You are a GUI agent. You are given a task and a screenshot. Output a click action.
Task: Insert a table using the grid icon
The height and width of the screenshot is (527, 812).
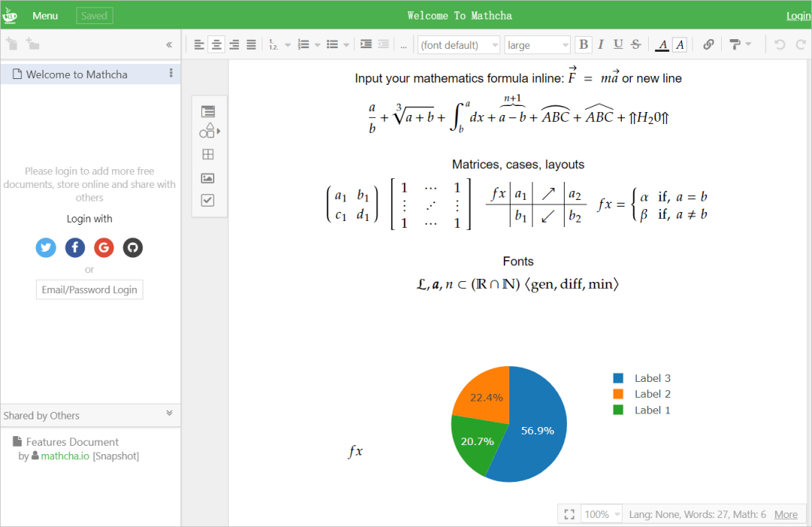208,155
